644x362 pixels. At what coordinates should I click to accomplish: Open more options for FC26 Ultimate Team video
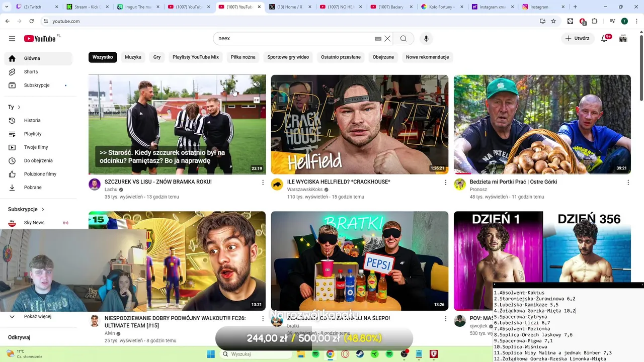pos(263,318)
